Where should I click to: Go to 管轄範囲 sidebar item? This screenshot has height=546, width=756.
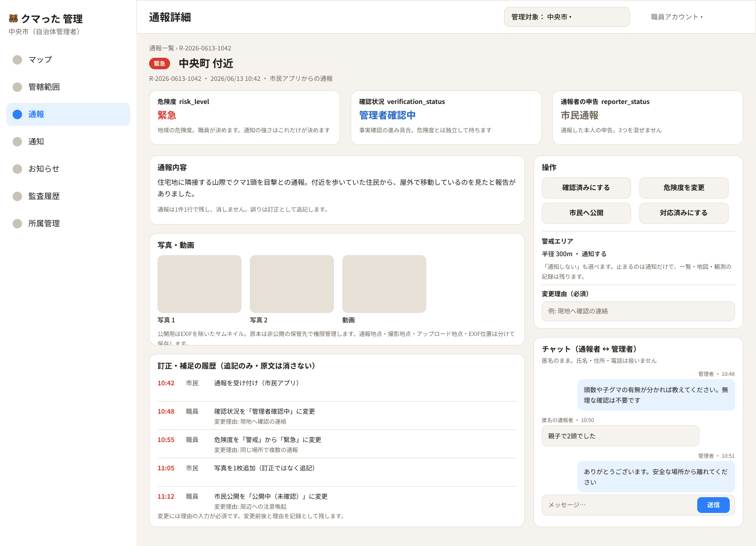68,87
